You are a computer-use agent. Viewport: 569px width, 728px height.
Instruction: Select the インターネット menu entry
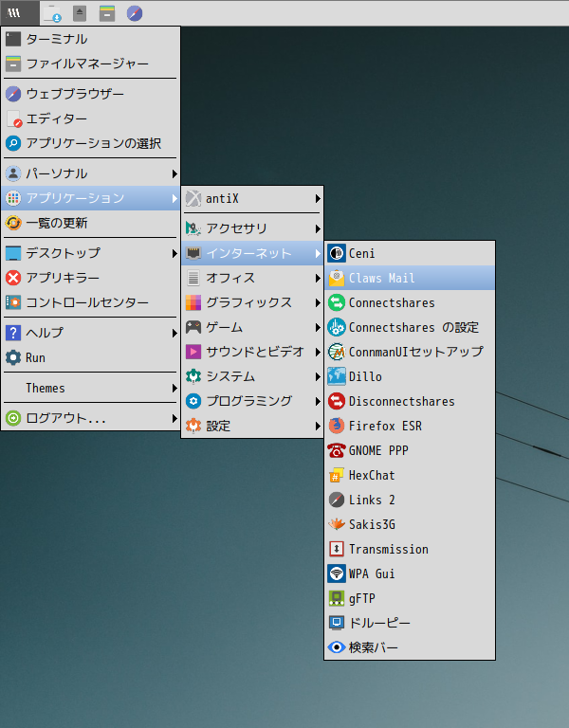[252, 253]
